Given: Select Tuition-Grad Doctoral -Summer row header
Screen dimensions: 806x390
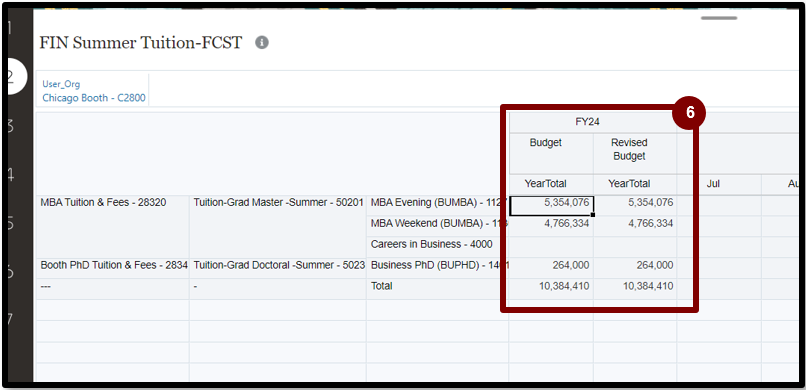Looking at the screenshot, I should (x=278, y=268).
